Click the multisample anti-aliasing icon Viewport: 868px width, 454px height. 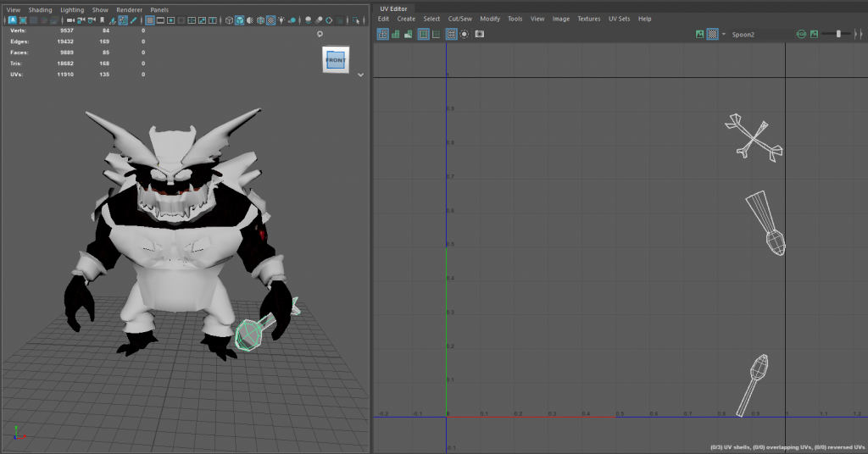329,20
